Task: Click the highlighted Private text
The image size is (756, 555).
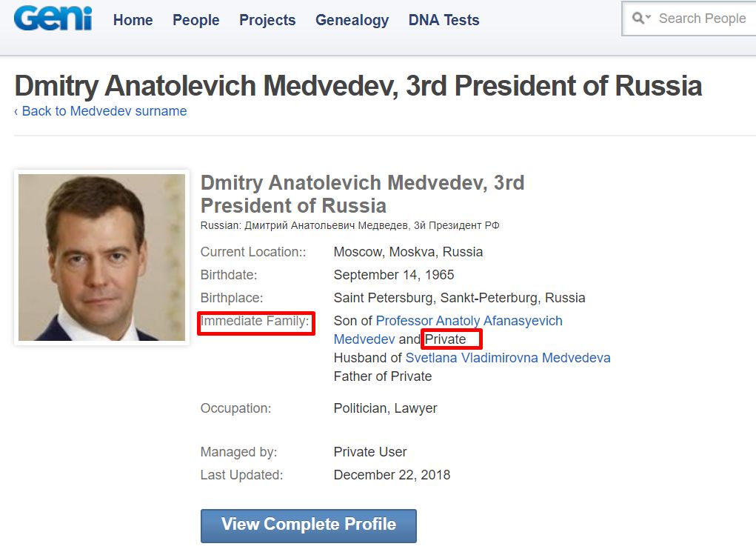Action: coord(451,339)
